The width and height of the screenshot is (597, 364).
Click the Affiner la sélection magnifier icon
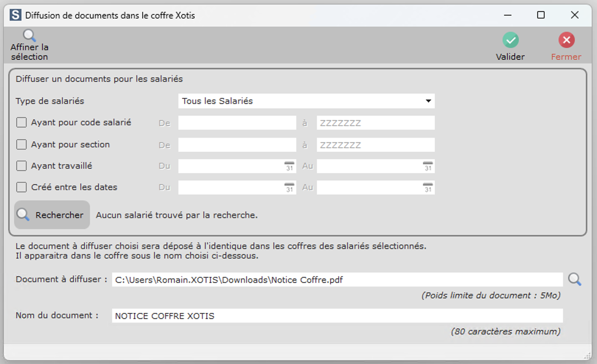tap(29, 36)
